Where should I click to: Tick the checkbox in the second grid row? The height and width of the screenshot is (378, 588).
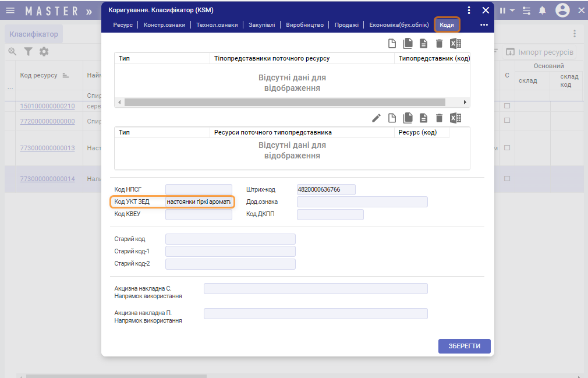pos(507,121)
